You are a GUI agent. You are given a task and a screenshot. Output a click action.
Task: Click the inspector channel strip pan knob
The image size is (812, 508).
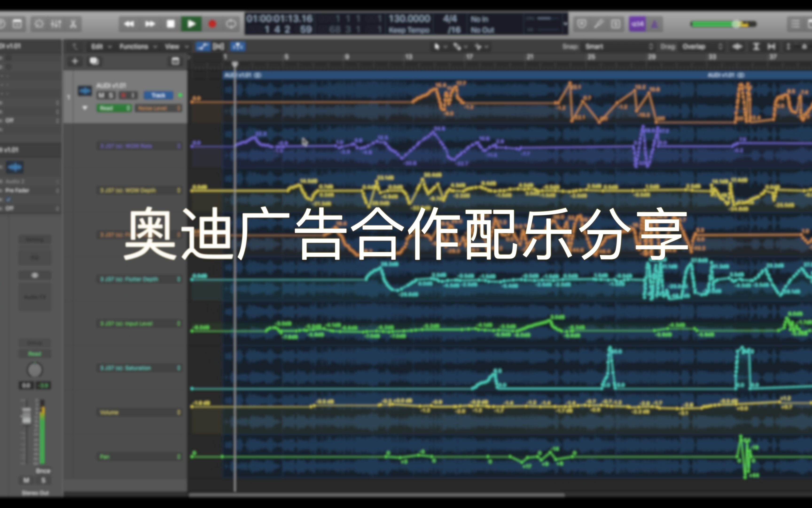(35, 370)
